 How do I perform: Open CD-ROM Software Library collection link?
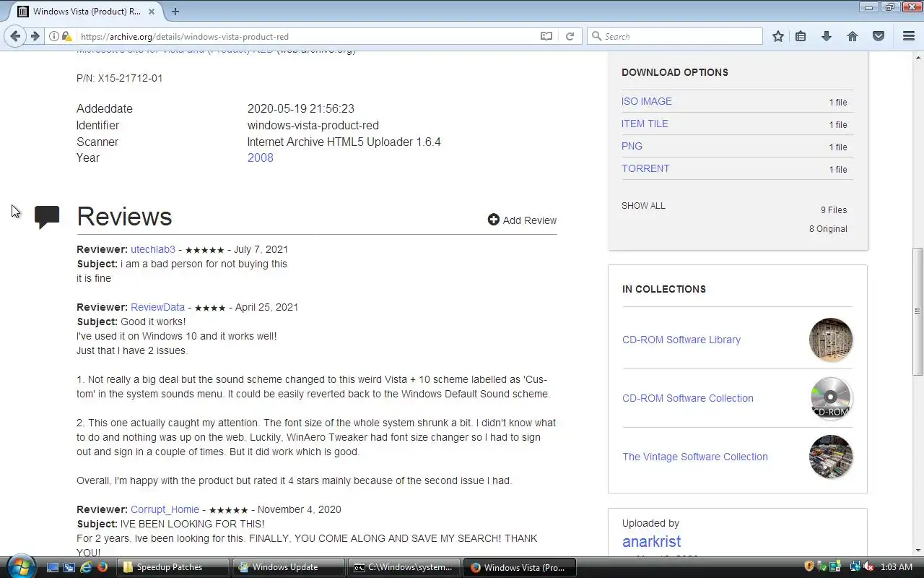[x=681, y=340]
